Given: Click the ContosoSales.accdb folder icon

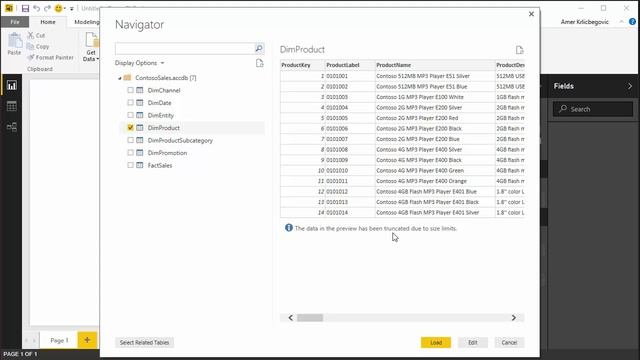Looking at the screenshot, I should point(127,78).
